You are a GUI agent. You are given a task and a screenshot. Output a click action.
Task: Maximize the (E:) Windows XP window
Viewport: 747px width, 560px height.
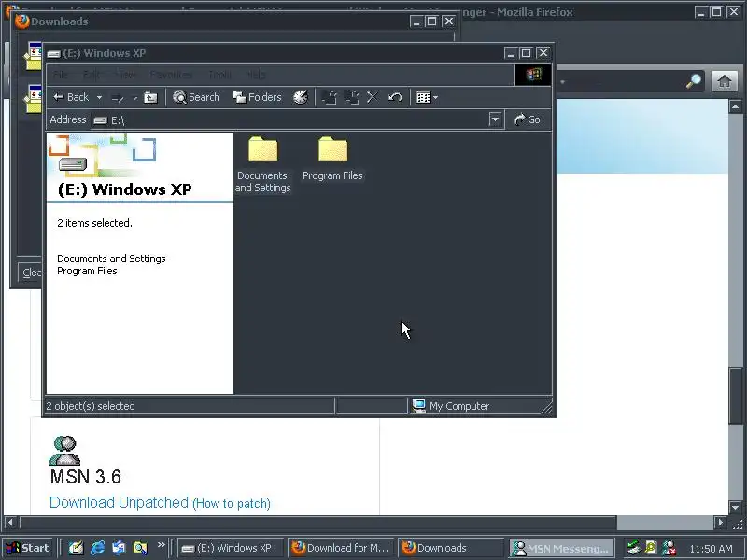coord(526,53)
